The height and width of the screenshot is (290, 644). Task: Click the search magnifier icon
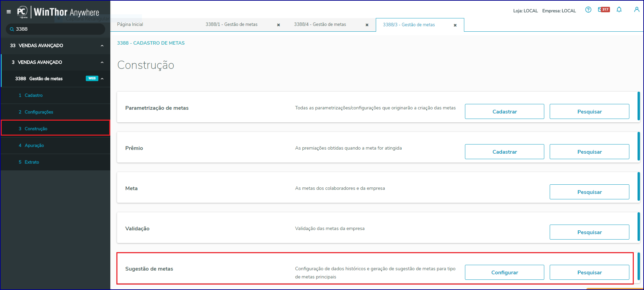(x=12, y=29)
